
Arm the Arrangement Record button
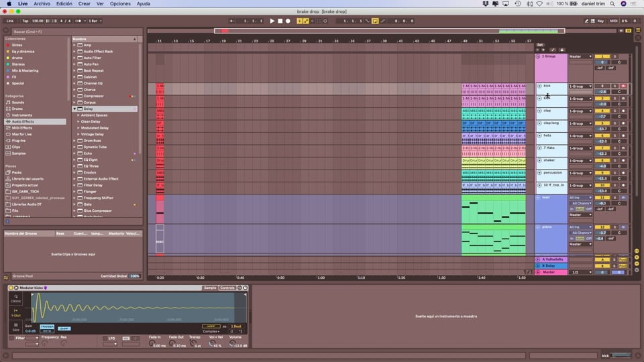[288, 21]
